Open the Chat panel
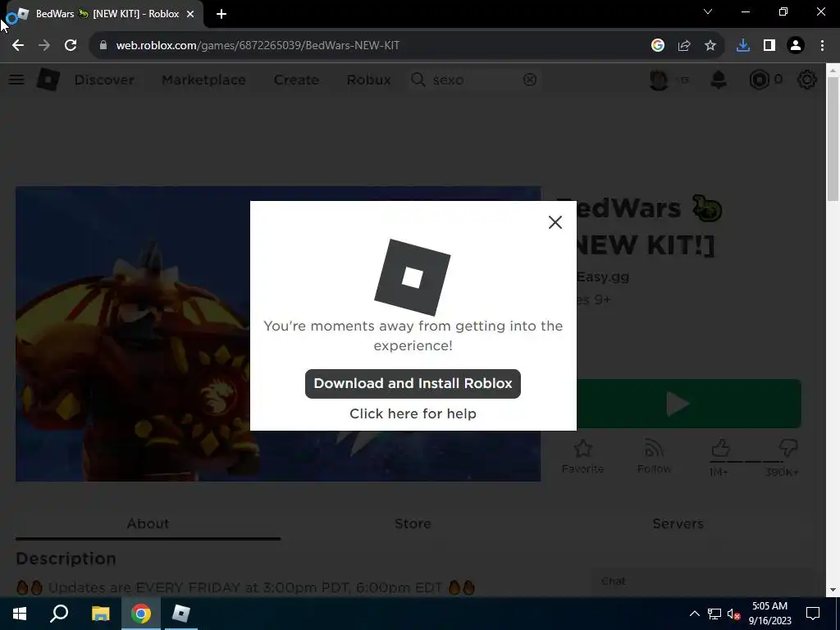Viewport: 840px width, 630px height. click(702, 582)
